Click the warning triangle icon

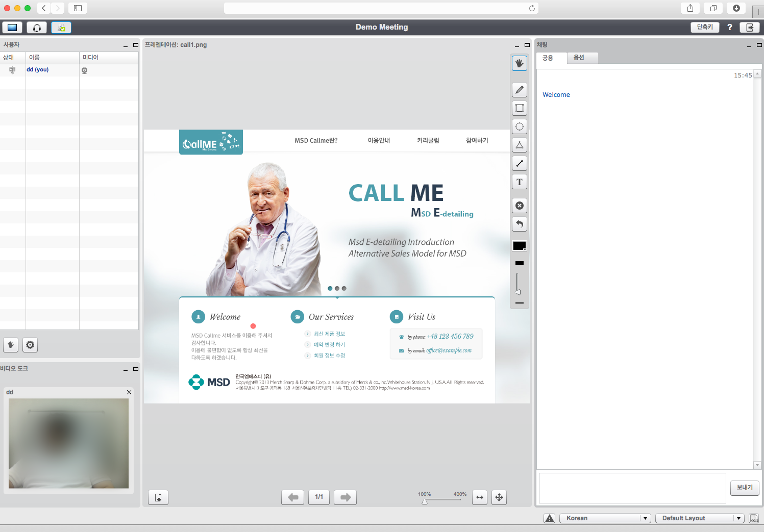pyautogui.click(x=550, y=518)
